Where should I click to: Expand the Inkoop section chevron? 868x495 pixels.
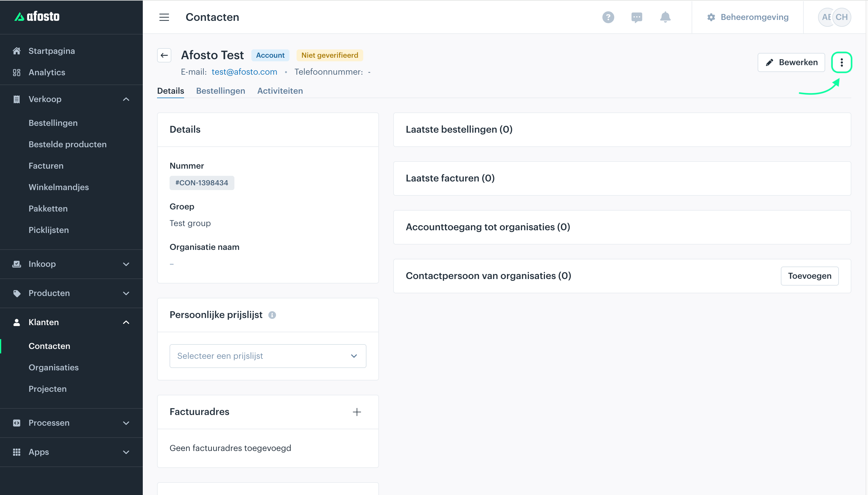coord(126,264)
